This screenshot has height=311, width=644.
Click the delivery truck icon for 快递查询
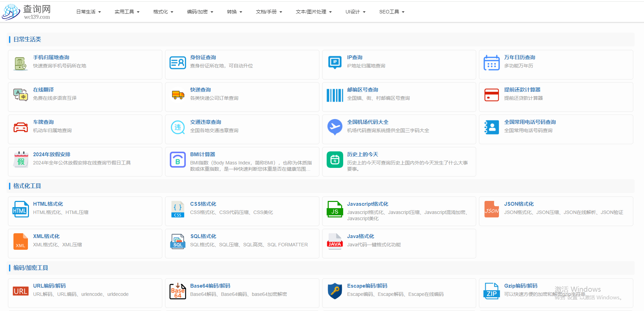click(x=178, y=95)
